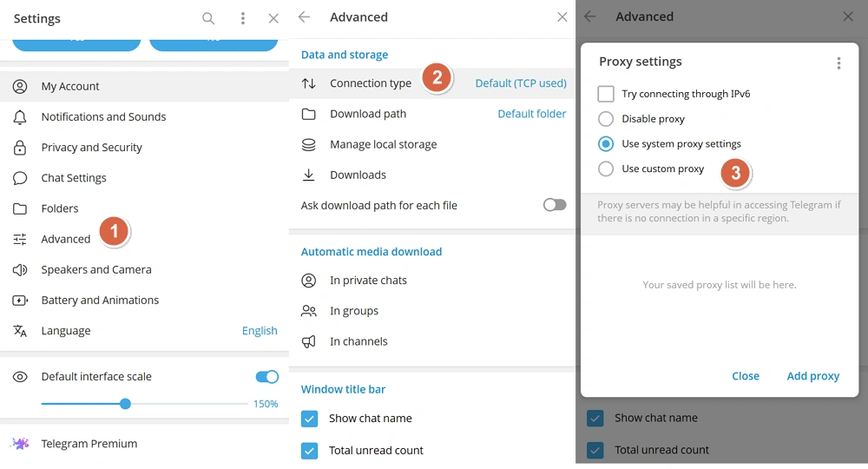This screenshot has width=868, height=469.
Task: Open Notifications and Sounds settings
Action: (144, 117)
